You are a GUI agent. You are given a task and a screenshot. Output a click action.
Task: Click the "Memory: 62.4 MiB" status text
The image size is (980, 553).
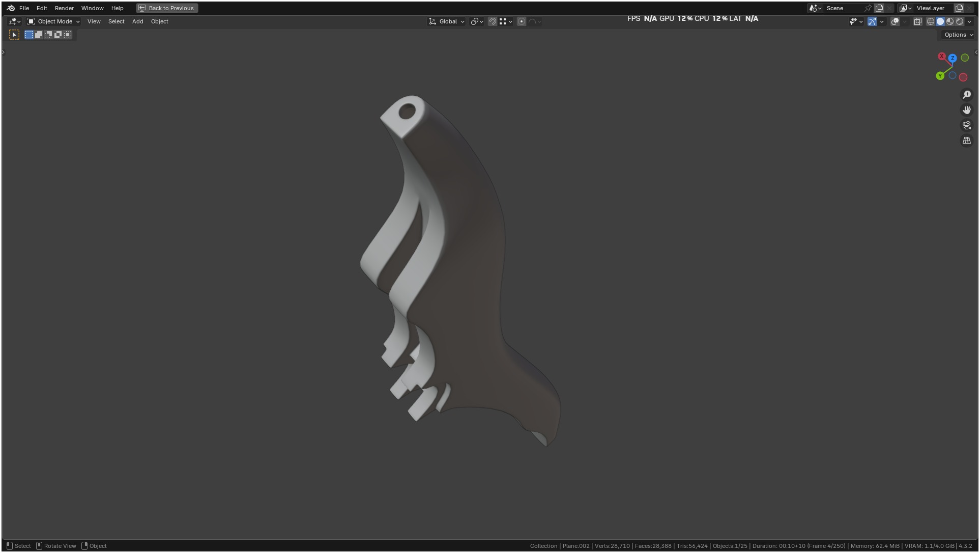875,546
